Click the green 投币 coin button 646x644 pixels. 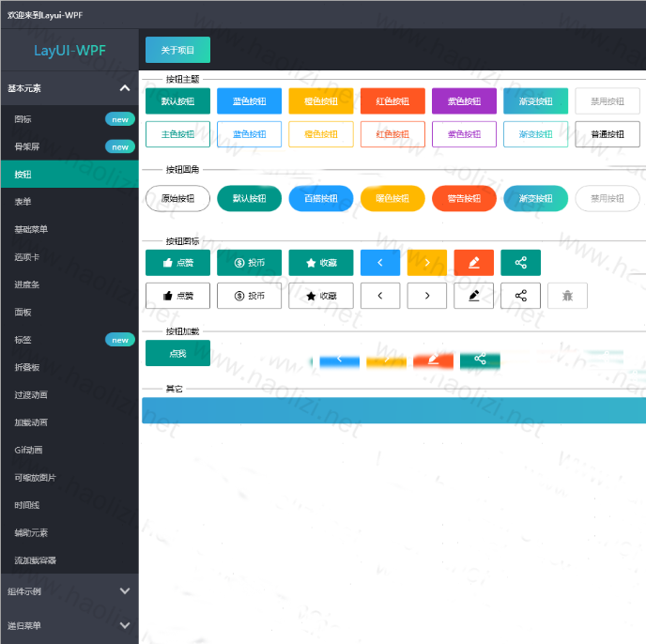(x=249, y=263)
